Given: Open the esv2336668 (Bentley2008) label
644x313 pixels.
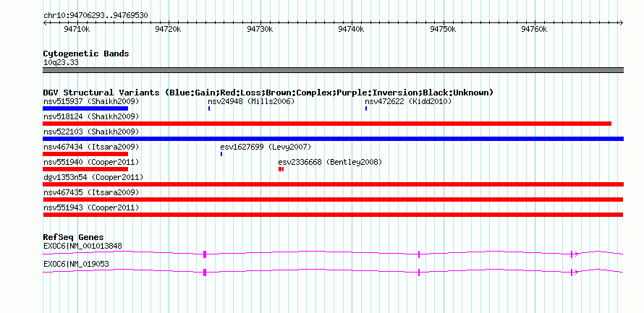Looking at the screenshot, I should click(x=330, y=162).
